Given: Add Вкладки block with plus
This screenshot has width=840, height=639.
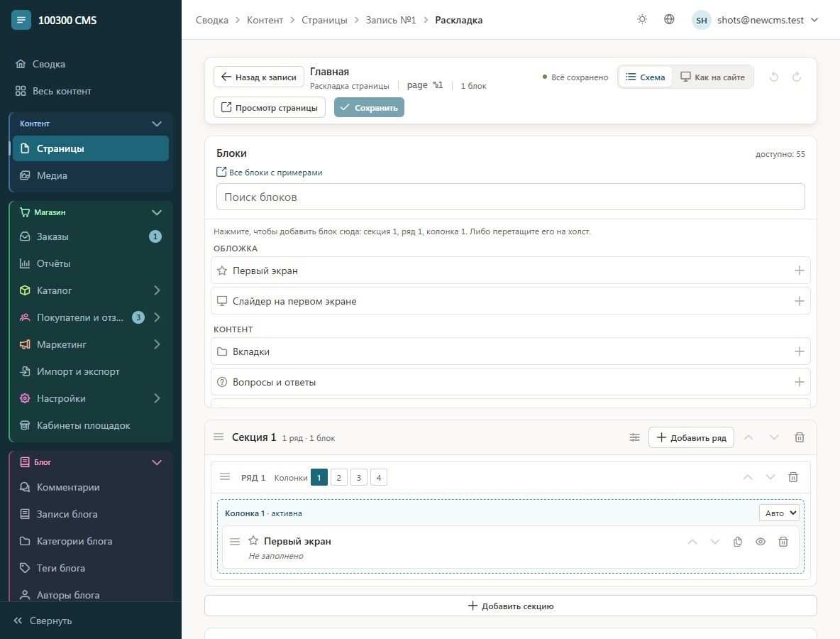Looking at the screenshot, I should tap(800, 351).
